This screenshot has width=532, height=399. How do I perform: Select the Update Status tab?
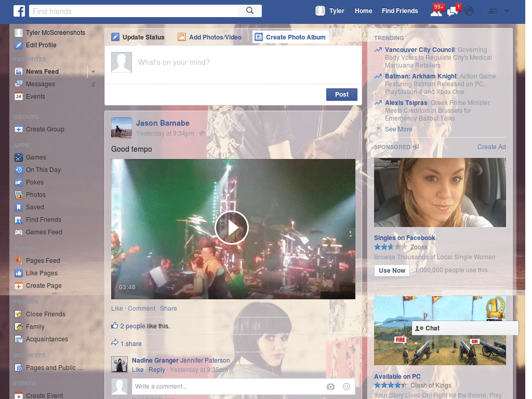point(138,37)
